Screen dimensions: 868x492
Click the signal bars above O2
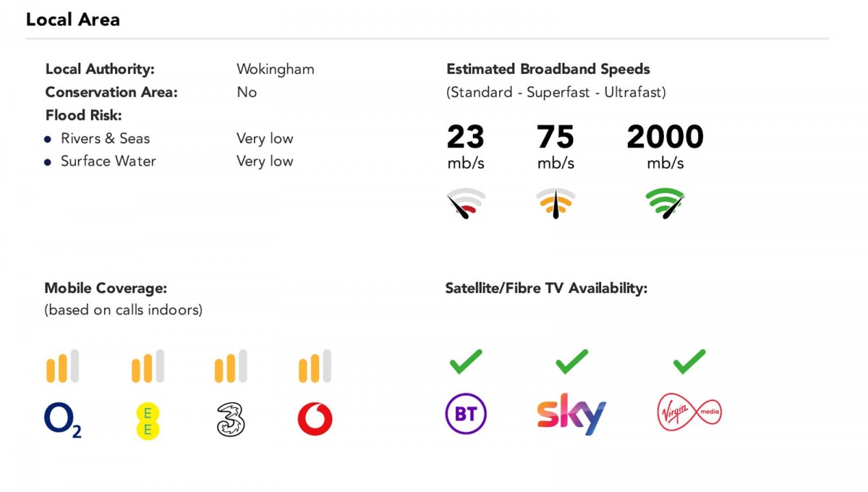pyautogui.click(x=63, y=366)
